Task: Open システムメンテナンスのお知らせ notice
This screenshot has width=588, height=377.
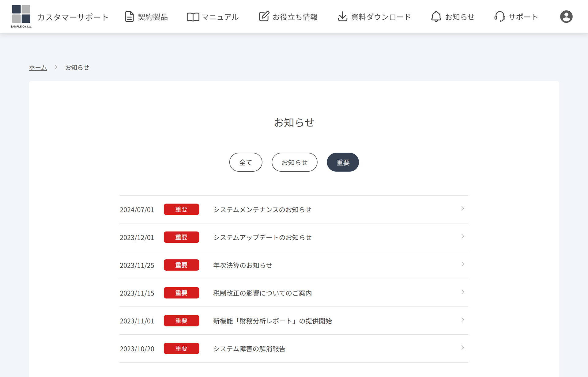Action: 262,210
